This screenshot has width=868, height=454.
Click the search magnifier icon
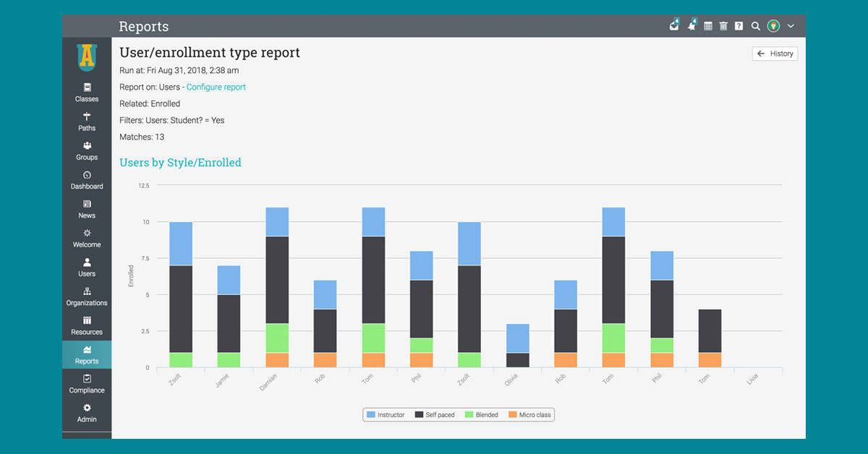[x=755, y=26]
